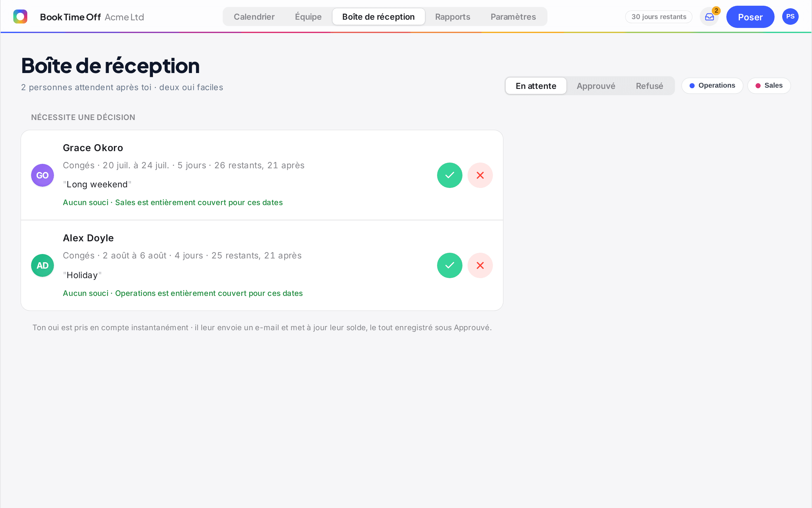Click the Alex Doyle name

pyautogui.click(x=88, y=238)
